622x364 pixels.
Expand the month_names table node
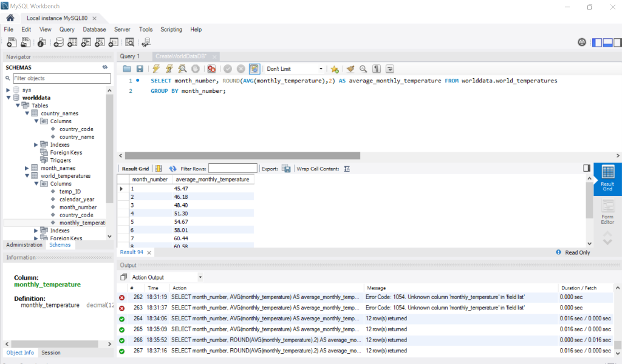[x=27, y=168]
